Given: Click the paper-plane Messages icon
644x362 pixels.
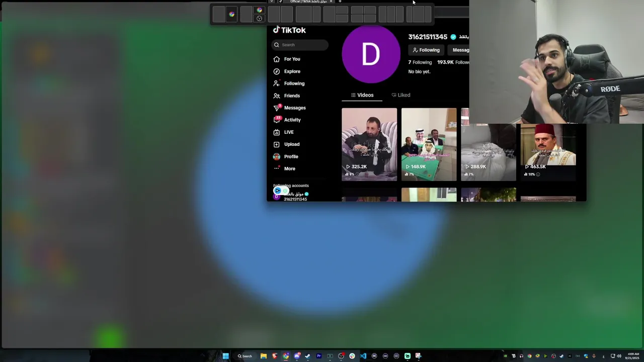Looking at the screenshot, I should pyautogui.click(x=276, y=108).
